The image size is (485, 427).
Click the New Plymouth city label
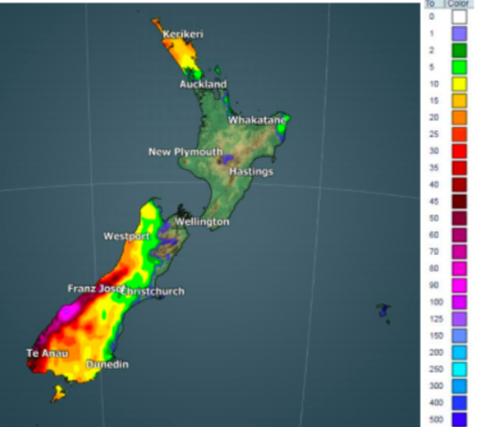click(185, 152)
